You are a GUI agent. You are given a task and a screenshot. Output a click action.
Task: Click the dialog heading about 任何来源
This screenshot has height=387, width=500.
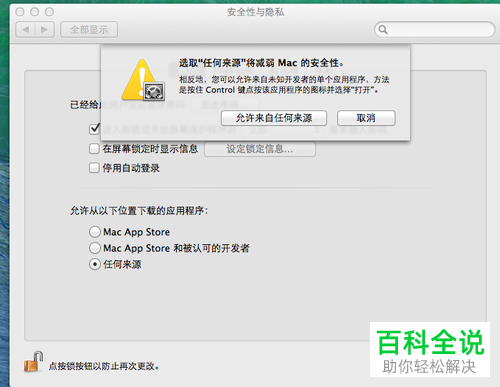(x=261, y=63)
